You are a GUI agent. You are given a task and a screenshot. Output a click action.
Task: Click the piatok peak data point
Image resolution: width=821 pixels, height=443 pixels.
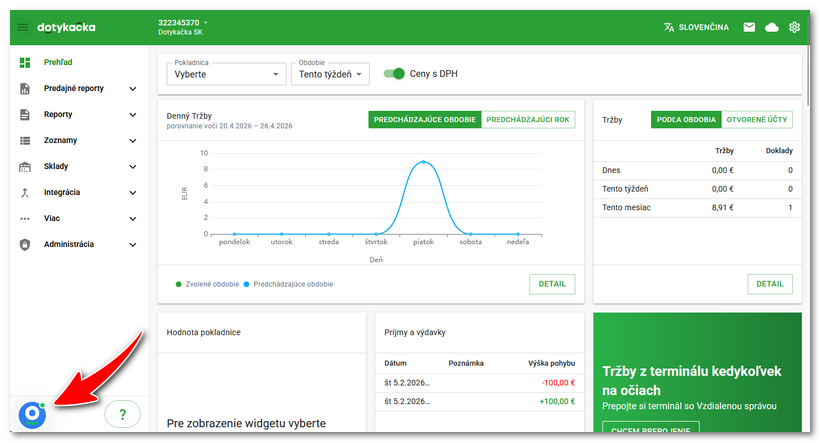[x=423, y=162]
